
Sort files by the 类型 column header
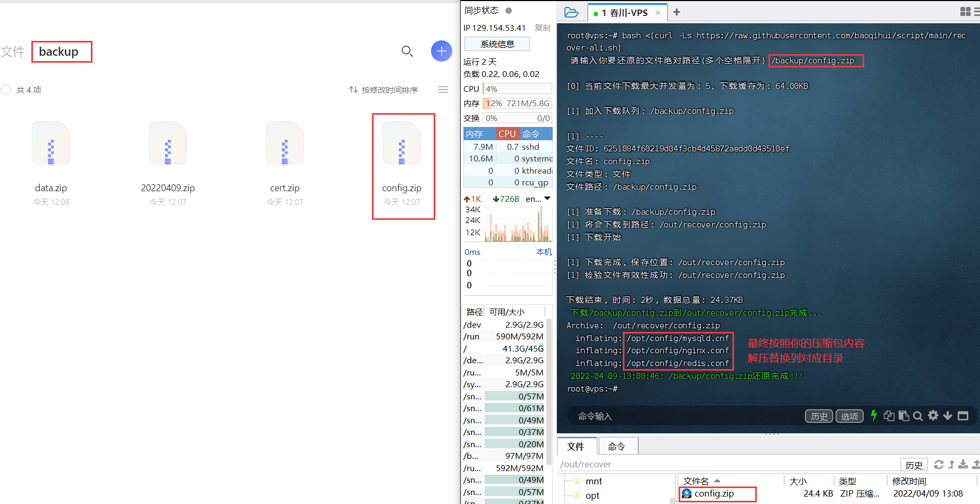click(860, 481)
